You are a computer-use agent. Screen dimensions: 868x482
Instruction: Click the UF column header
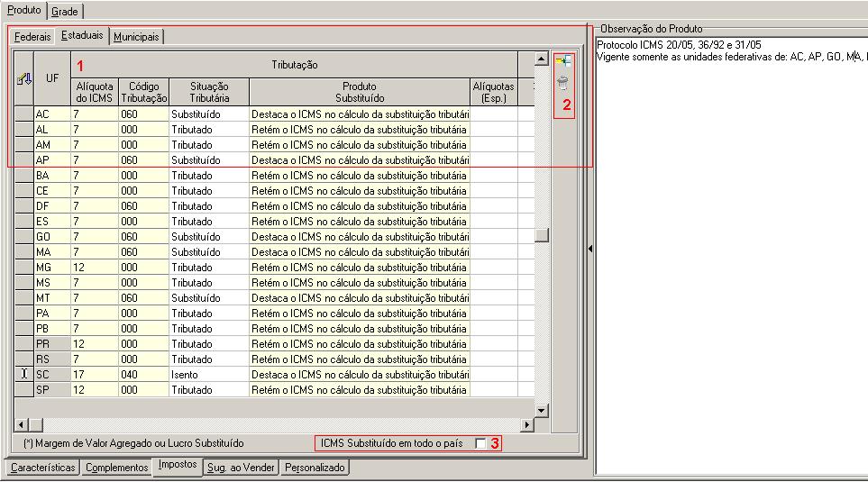click(52, 78)
